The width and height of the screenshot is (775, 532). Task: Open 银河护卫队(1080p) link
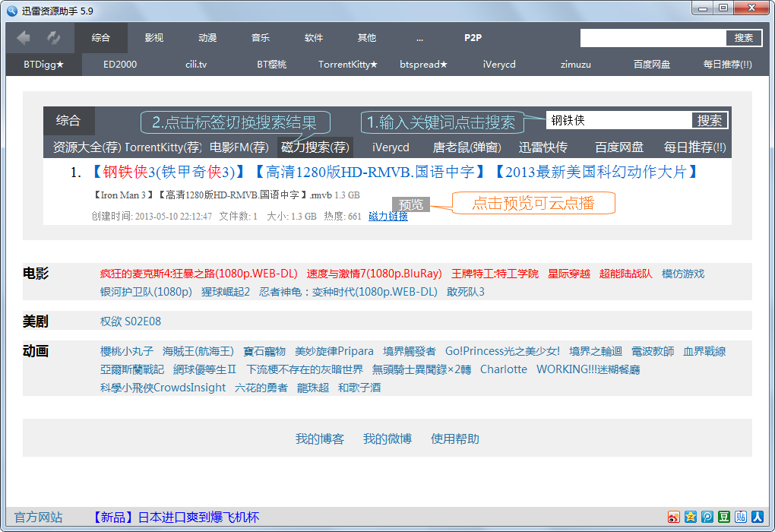coord(146,292)
